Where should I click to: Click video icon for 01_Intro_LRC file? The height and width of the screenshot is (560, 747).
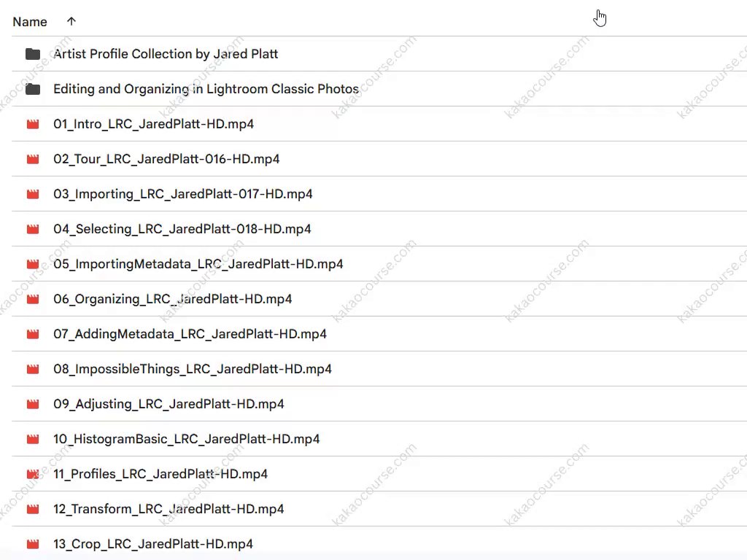point(33,124)
